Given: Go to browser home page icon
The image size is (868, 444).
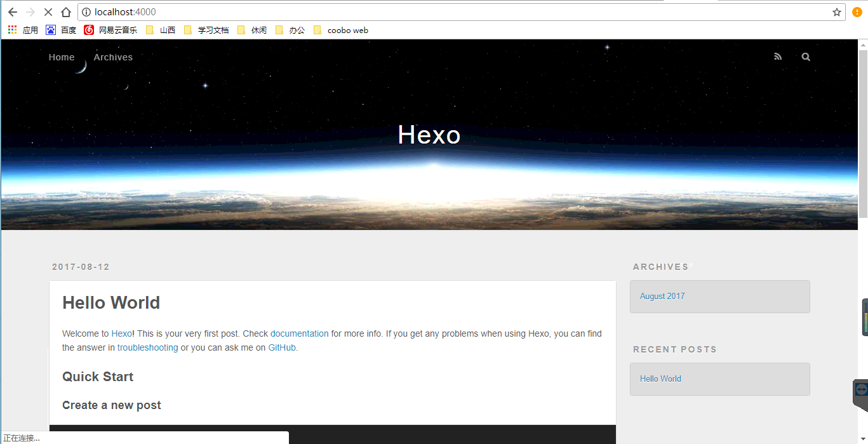Looking at the screenshot, I should pos(66,12).
